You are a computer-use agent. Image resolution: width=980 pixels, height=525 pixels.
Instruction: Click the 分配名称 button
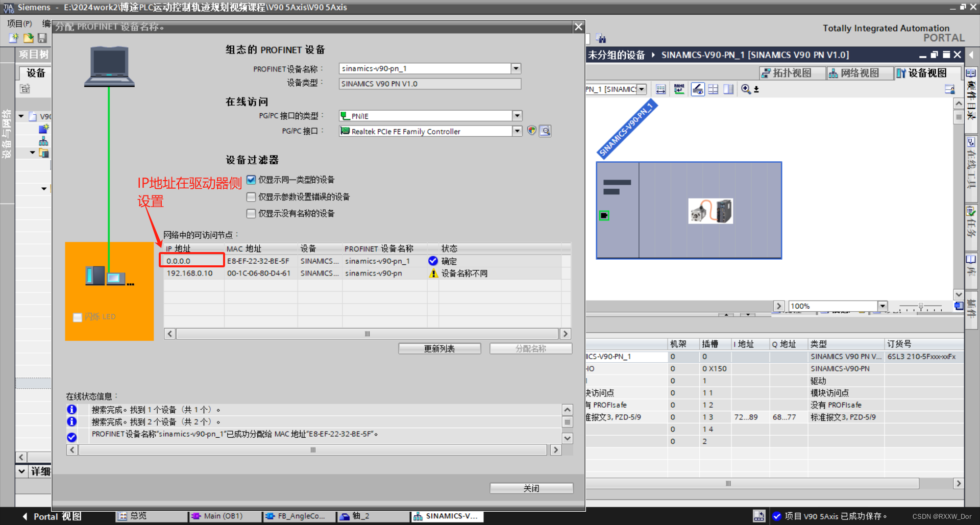531,348
